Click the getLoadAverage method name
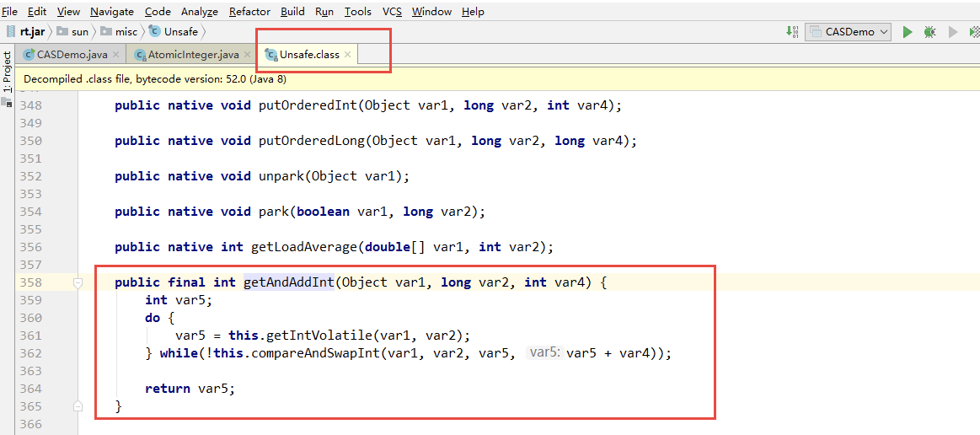Image resolution: width=980 pixels, height=435 pixels. click(x=304, y=247)
